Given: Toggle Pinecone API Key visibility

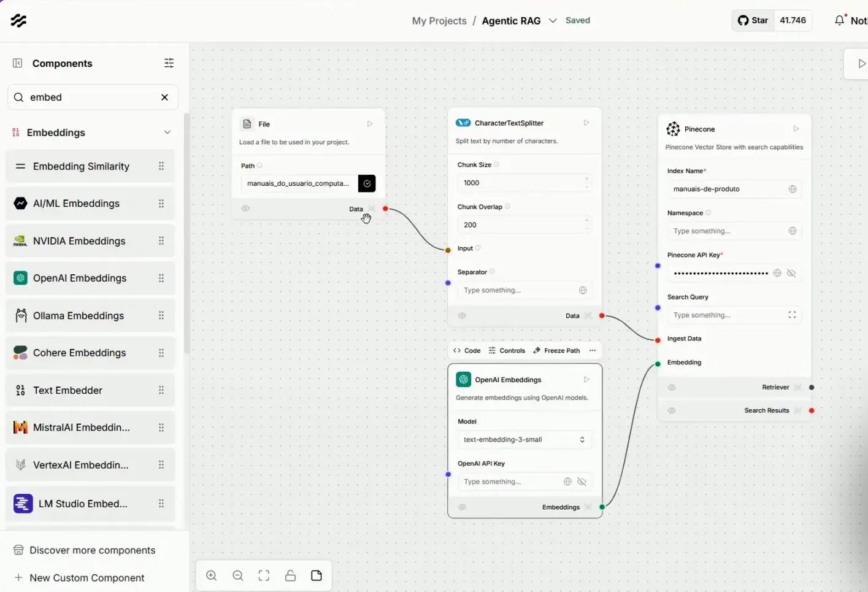Looking at the screenshot, I should pyautogui.click(x=791, y=273).
